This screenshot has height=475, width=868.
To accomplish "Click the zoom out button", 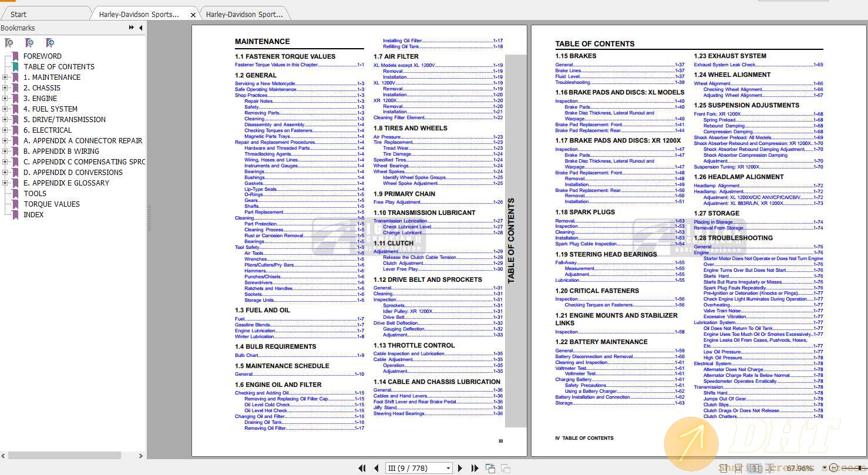I will tap(834, 468).
